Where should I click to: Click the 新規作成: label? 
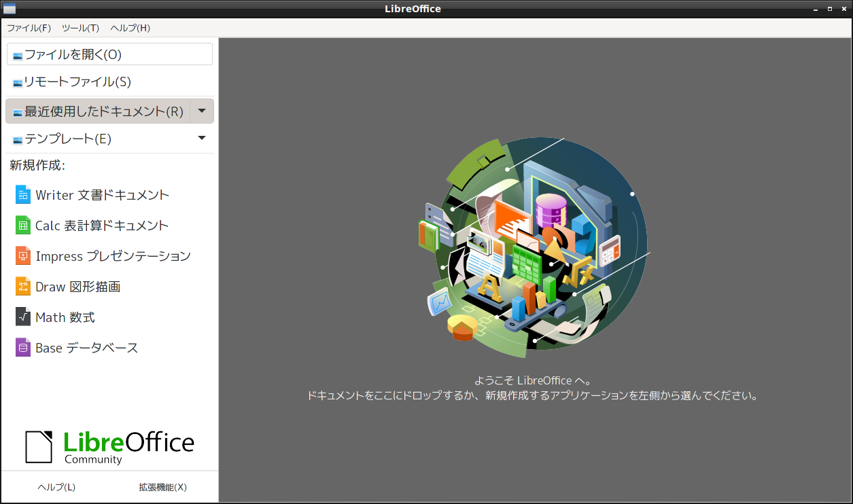(37, 165)
